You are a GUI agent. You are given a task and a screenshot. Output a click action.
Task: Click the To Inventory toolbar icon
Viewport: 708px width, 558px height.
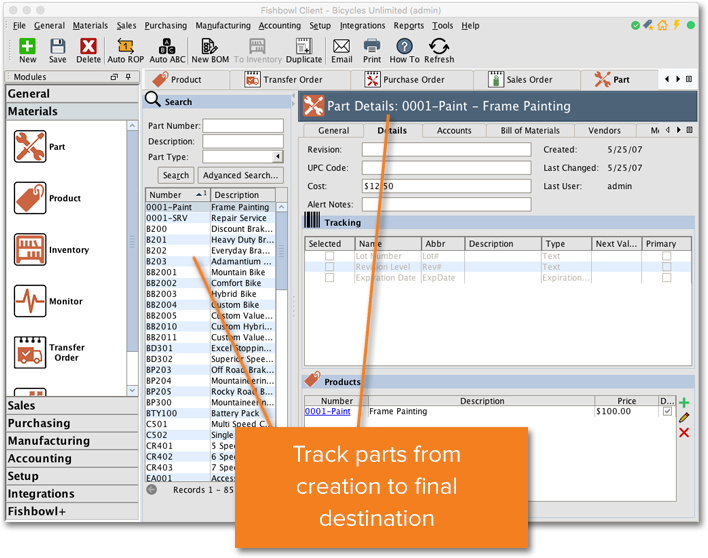click(x=257, y=50)
